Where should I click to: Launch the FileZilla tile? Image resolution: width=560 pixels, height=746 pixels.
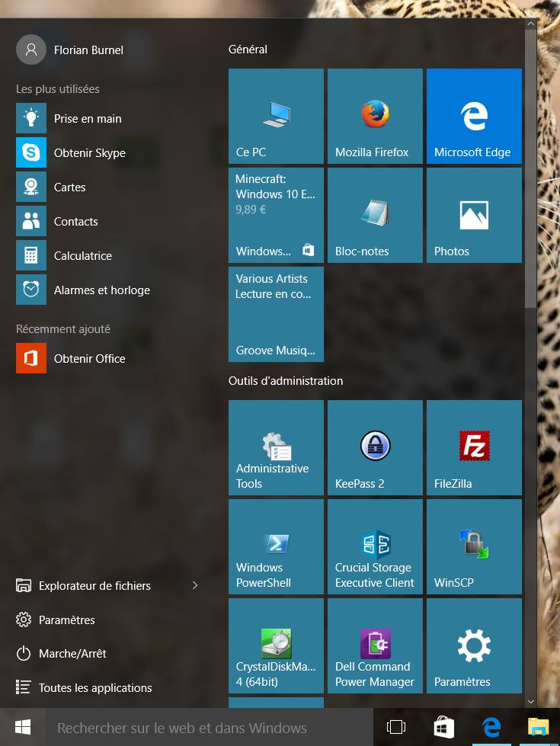click(x=474, y=447)
